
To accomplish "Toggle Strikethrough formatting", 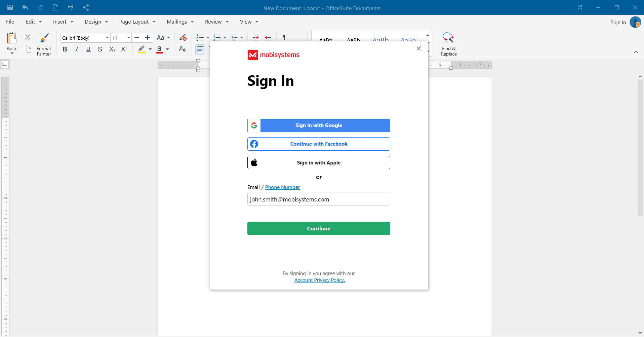I will click(x=100, y=49).
